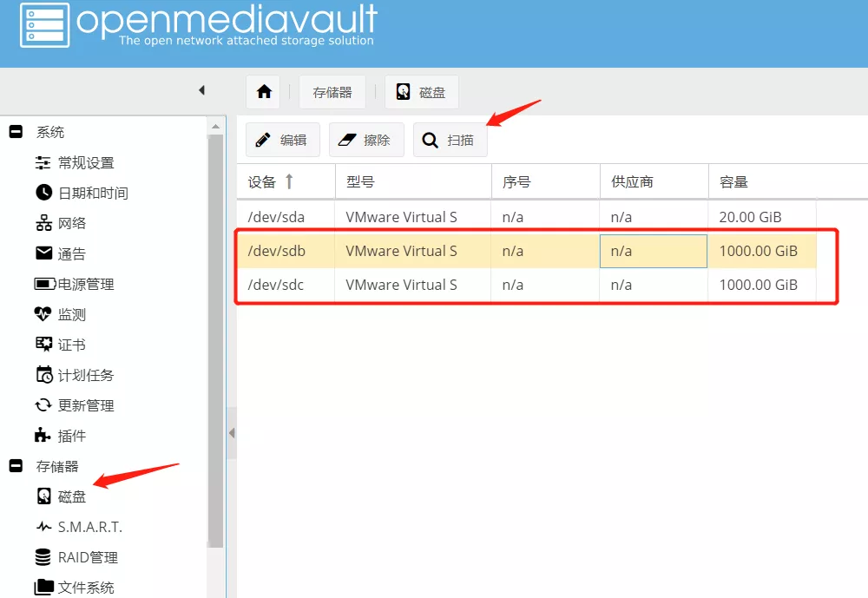Go to 网络 network settings
868x598 pixels.
(x=71, y=224)
